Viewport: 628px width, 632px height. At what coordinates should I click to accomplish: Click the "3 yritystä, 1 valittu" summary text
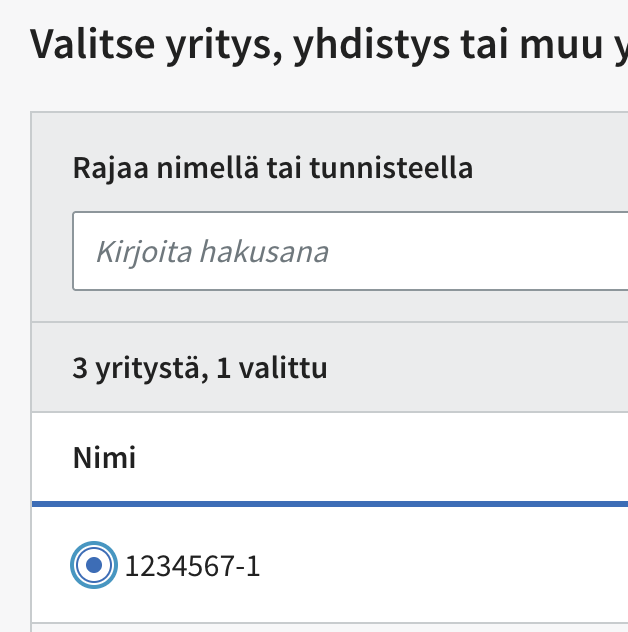(x=200, y=369)
